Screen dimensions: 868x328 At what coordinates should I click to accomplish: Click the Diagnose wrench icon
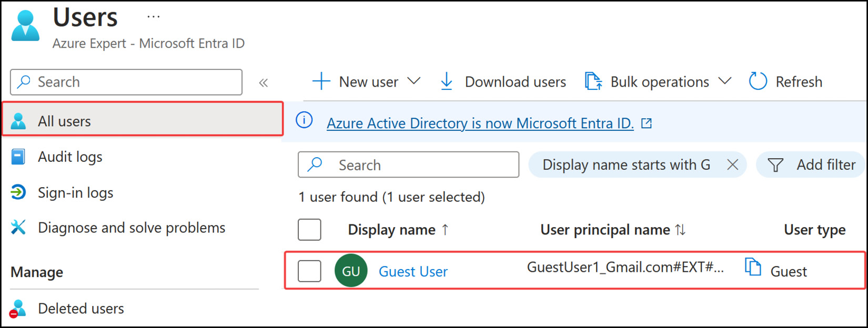point(18,228)
